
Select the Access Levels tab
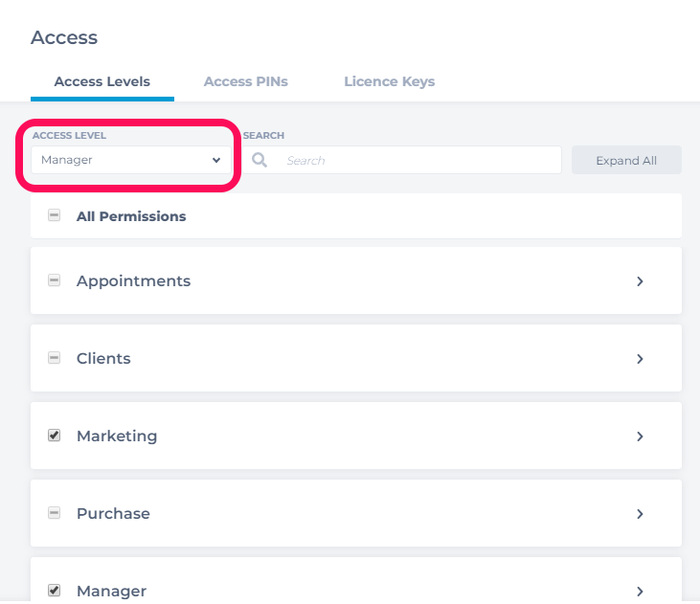[102, 81]
